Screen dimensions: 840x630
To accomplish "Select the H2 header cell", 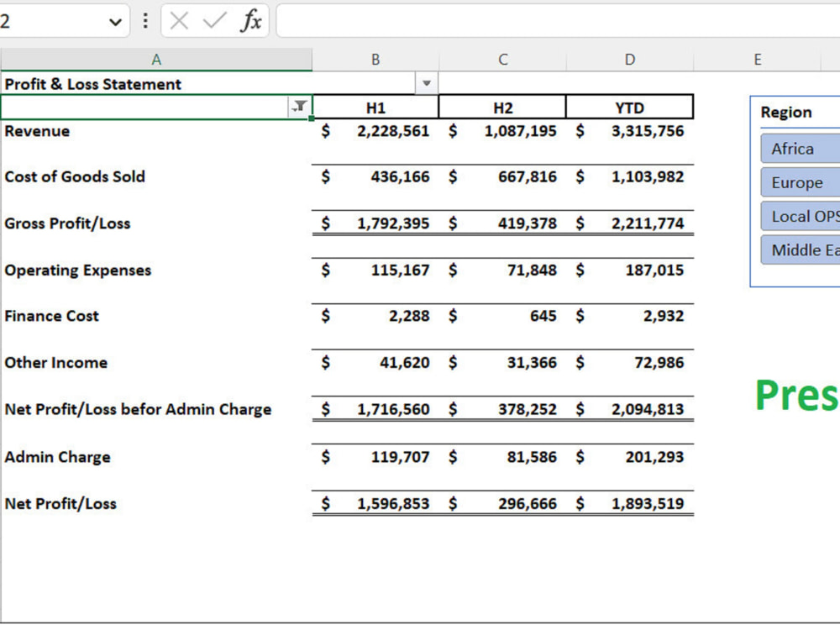I will click(x=502, y=108).
